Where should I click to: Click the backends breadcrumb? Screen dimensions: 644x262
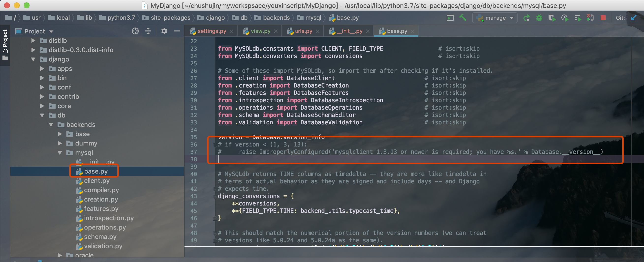click(x=272, y=18)
